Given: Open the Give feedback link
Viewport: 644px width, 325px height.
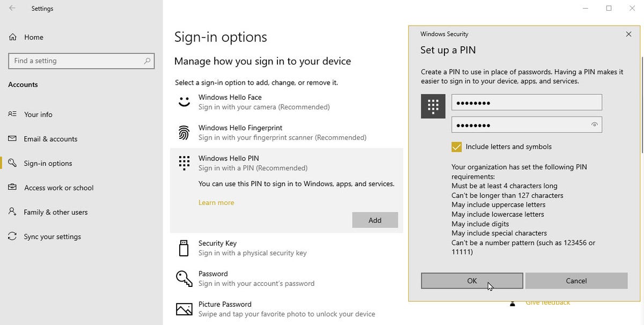Looking at the screenshot, I should [548, 303].
